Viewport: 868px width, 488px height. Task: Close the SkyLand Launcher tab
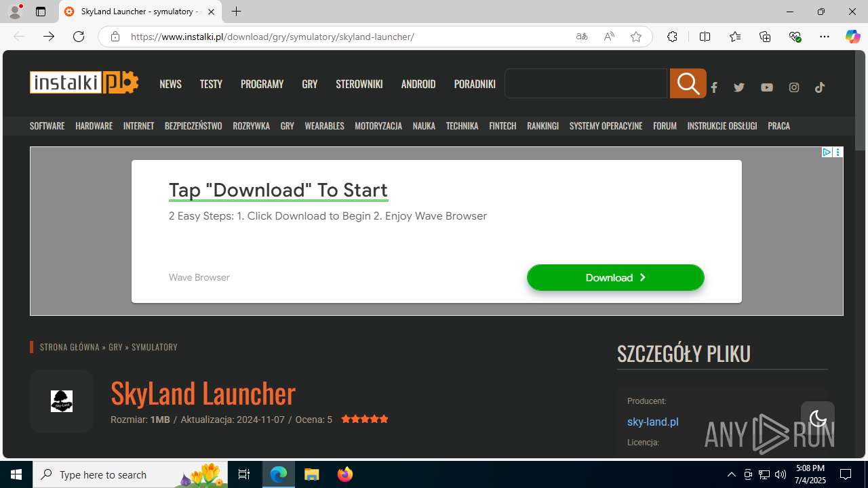tap(211, 12)
